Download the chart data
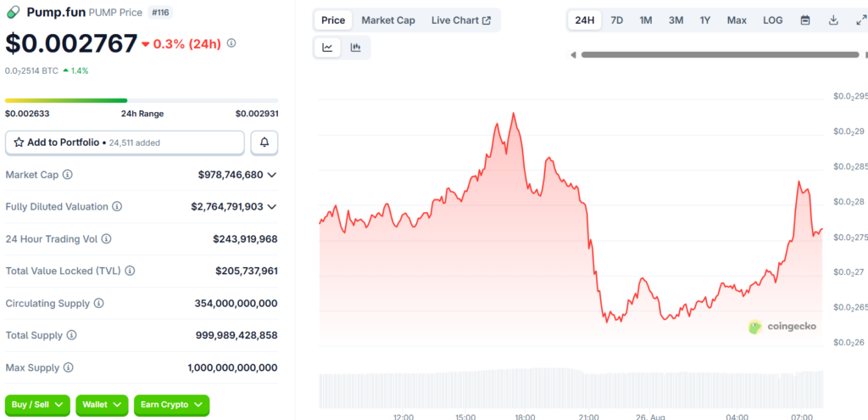The height and width of the screenshot is (420, 868). [833, 20]
